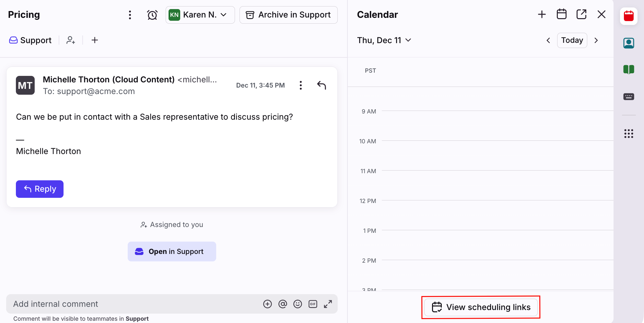
Task: Click the Add internal comment field
Action: tap(130, 304)
